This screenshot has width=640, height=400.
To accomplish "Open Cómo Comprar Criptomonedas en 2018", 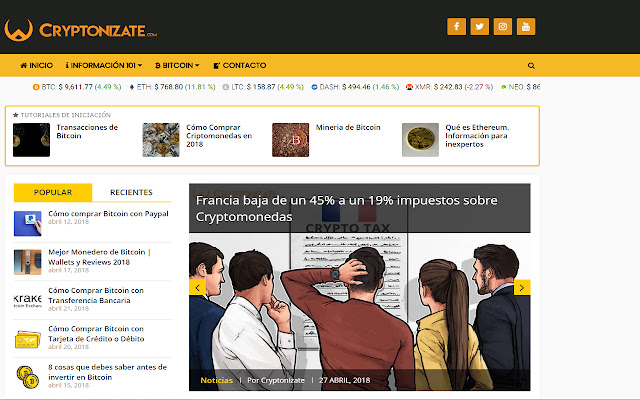I will 219,136.
